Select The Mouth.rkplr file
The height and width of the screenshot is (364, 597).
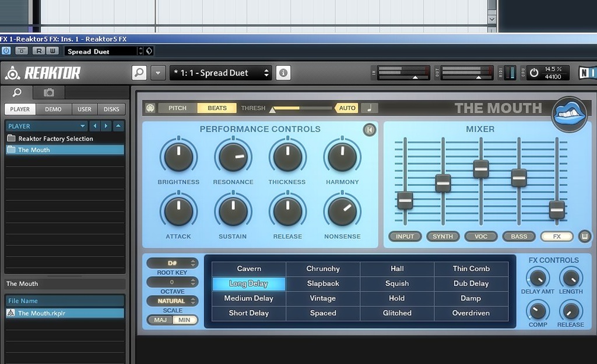pos(65,313)
